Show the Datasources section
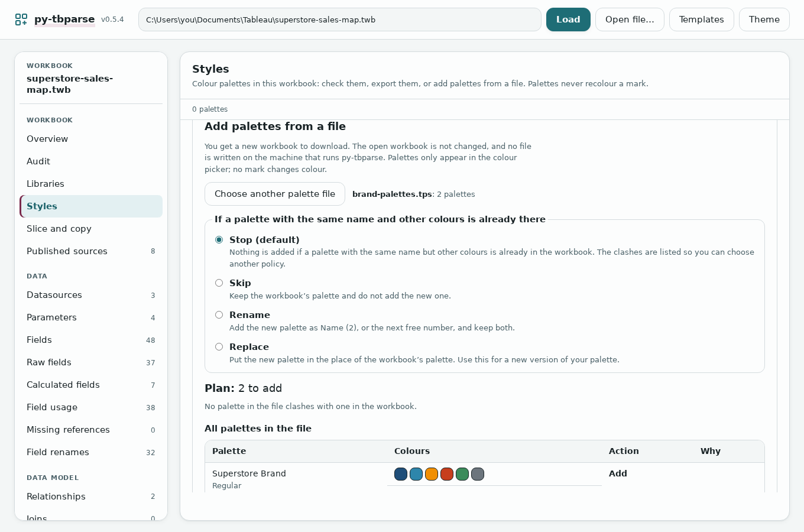Screen dimensions: 804x532 [x=91, y=295]
